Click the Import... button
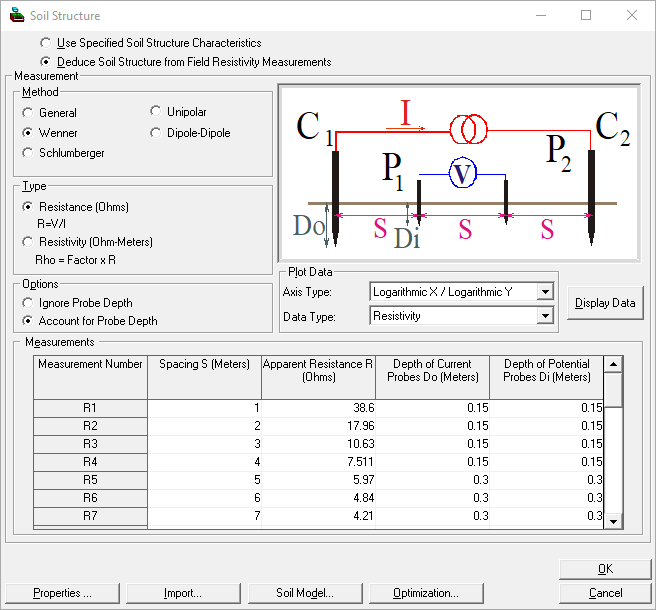This screenshot has width=656, height=610. pos(183,593)
